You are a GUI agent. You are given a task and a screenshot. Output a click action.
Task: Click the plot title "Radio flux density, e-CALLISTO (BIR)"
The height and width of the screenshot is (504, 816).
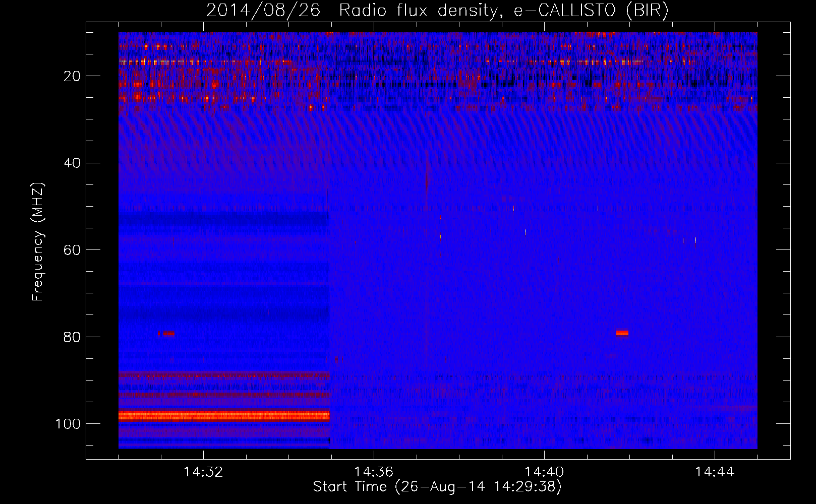(x=503, y=11)
